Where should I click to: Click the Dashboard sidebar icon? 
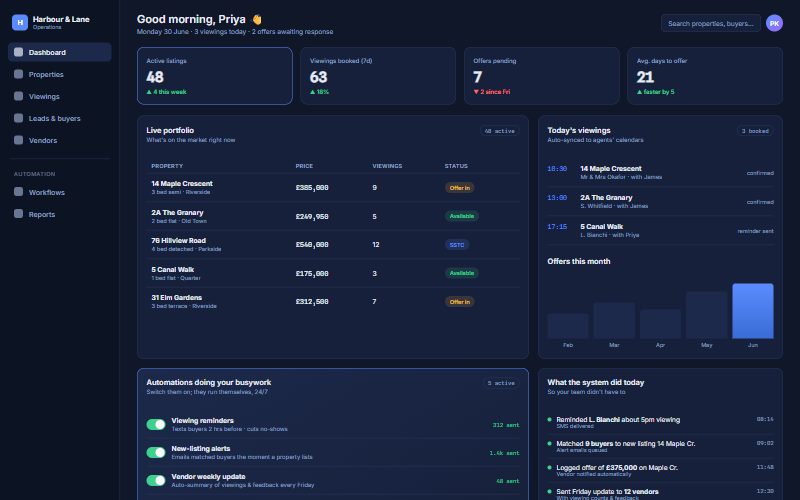(18, 52)
